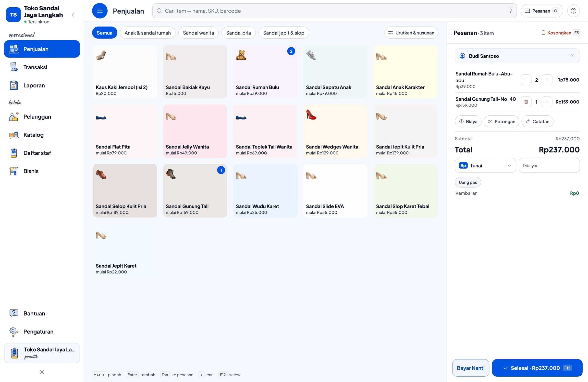Open Laporan reports page
The image size is (588, 382).
pyautogui.click(x=42, y=86)
